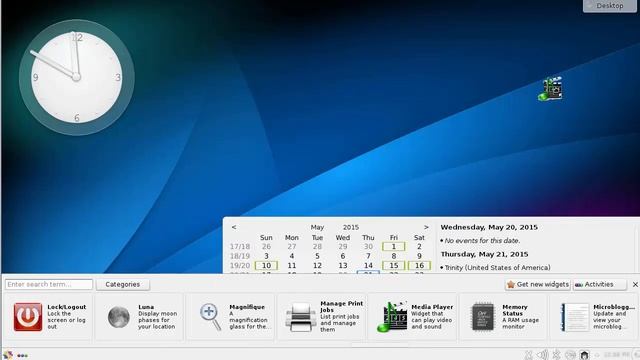Click the three-dots activity icon in panel
The image size is (640, 360).
(x=22, y=356)
